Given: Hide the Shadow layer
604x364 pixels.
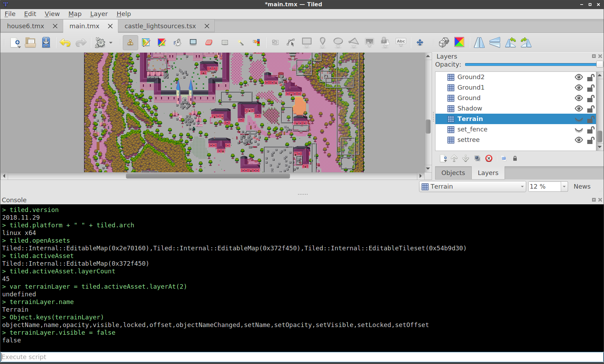Looking at the screenshot, I should point(579,108).
